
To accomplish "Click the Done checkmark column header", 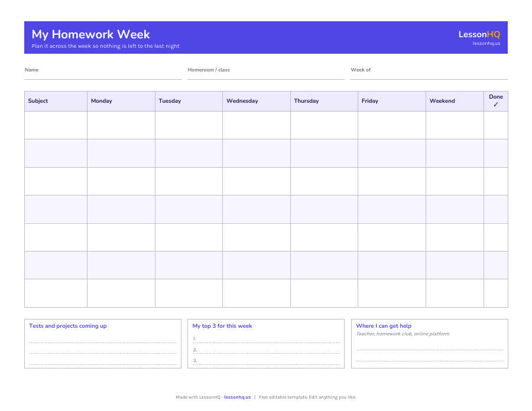I will [x=496, y=101].
